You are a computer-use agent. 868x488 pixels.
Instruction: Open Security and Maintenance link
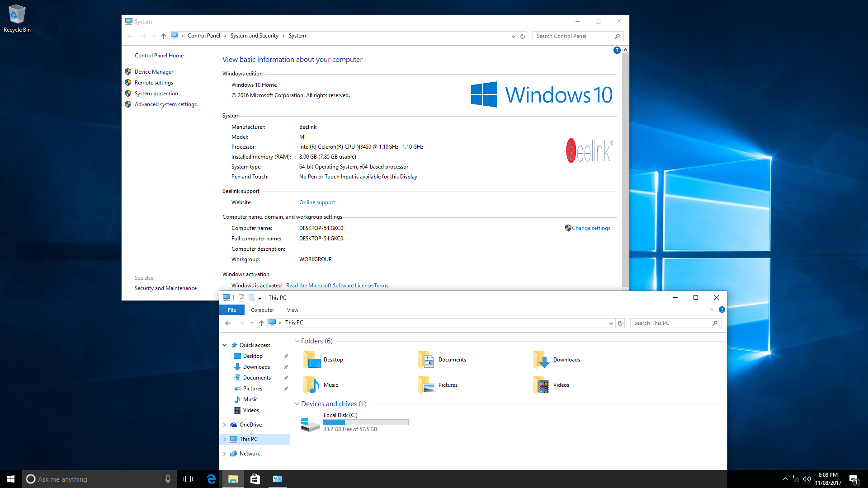coord(165,288)
